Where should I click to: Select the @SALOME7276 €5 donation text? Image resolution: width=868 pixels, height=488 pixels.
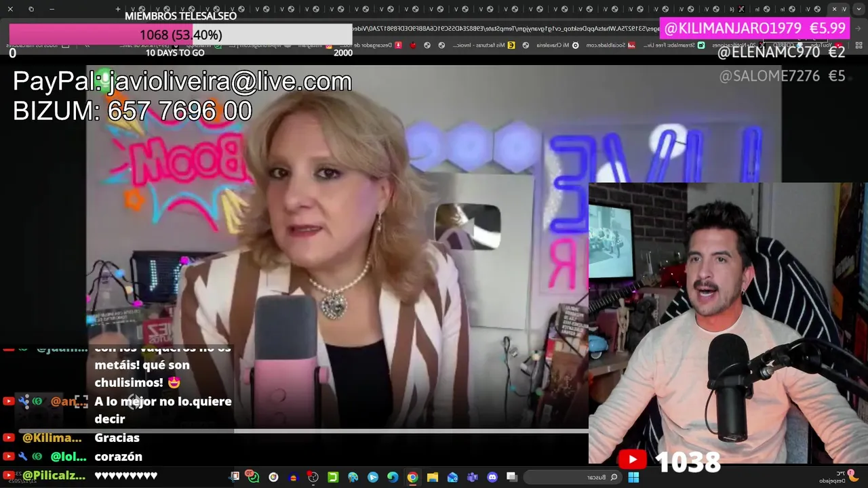tap(782, 77)
